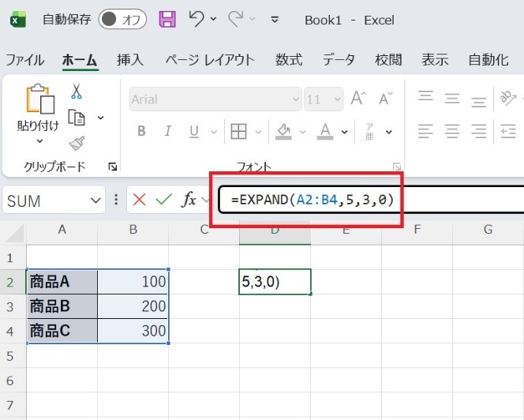This screenshot has width=524, height=420.
Task: Open the font size 11 box
Action: pyautogui.click(x=324, y=99)
